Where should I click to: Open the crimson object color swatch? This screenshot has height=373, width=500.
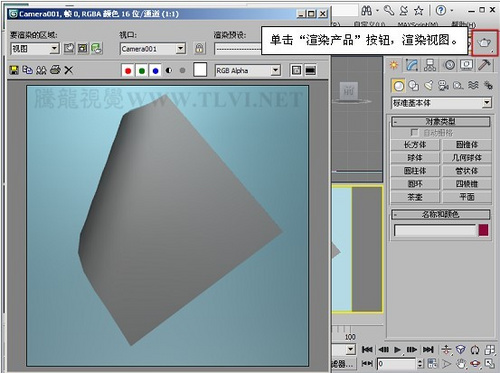coord(483,230)
